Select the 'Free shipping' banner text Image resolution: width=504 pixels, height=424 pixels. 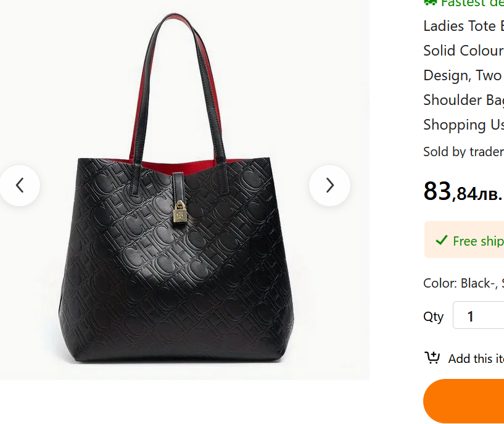click(x=478, y=241)
